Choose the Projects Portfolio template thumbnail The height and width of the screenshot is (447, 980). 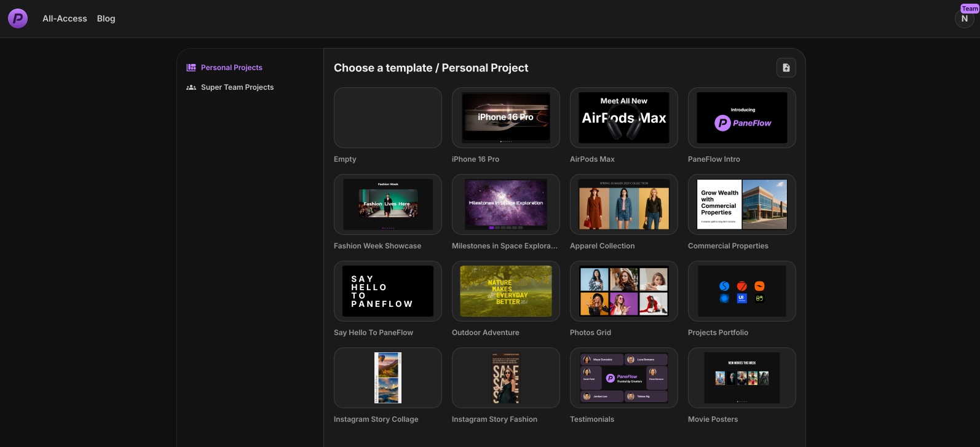742,291
